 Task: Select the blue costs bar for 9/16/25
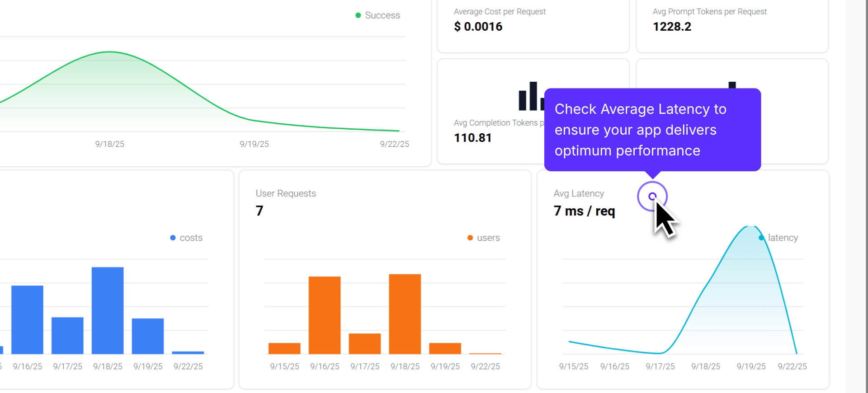coord(27,319)
